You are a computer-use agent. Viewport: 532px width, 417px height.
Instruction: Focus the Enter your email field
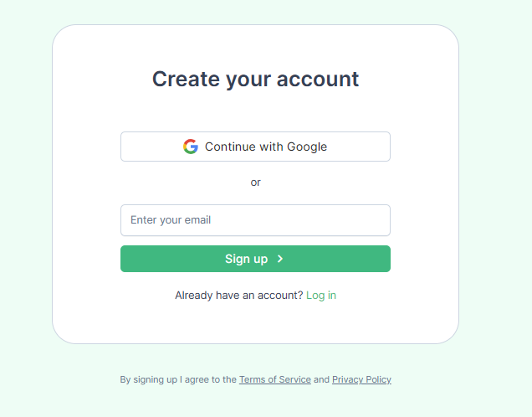[255, 220]
